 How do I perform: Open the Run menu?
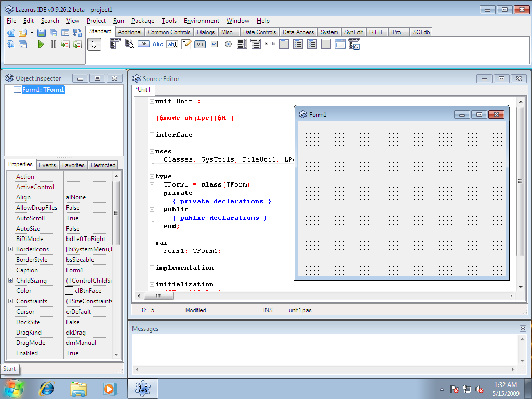coord(118,21)
